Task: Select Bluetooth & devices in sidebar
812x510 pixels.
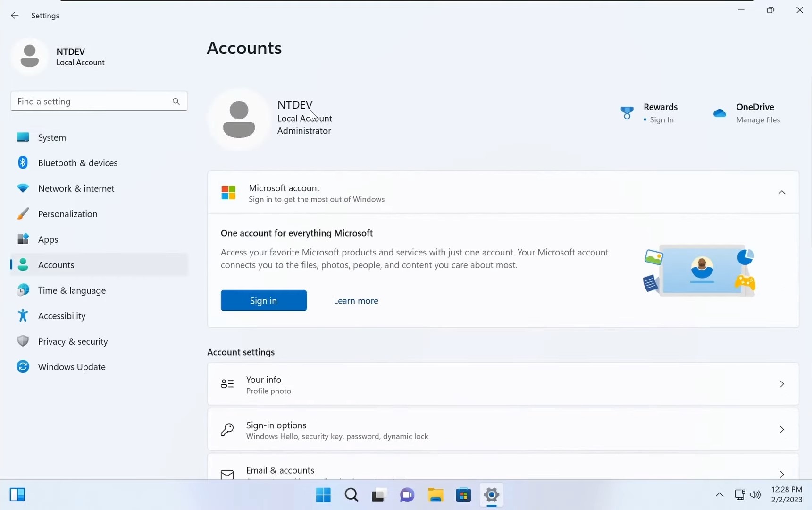Action: [x=22, y=162]
